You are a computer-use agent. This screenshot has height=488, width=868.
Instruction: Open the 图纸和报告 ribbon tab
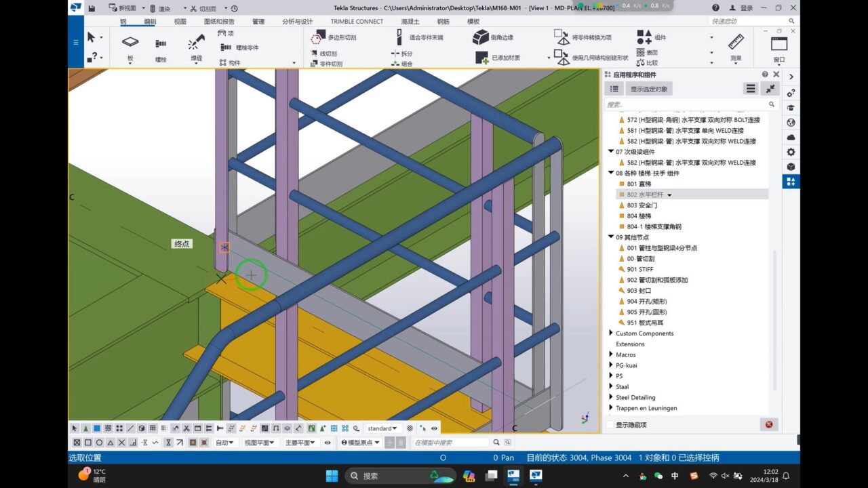pyautogui.click(x=219, y=21)
